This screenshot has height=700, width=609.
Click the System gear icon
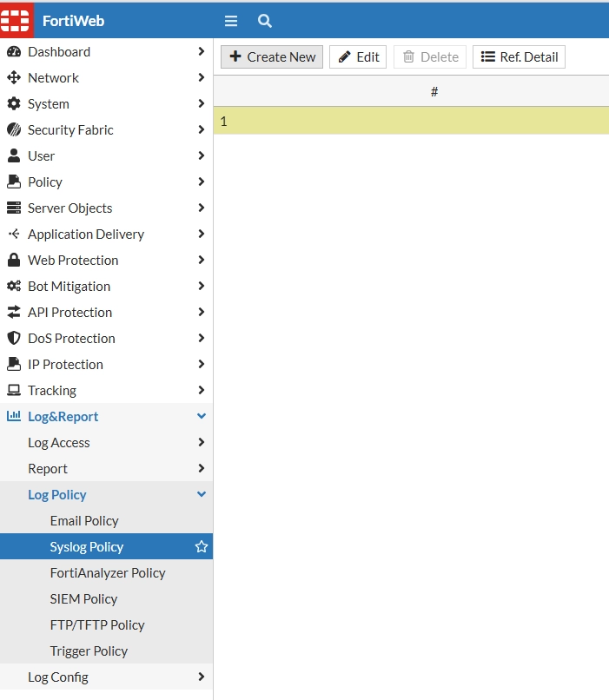click(x=14, y=103)
